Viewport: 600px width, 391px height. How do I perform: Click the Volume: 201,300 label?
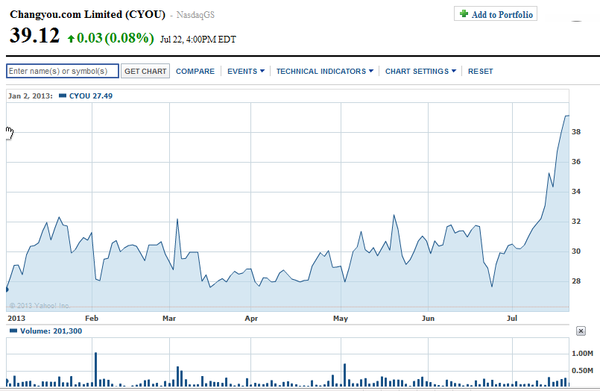click(x=51, y=331)
